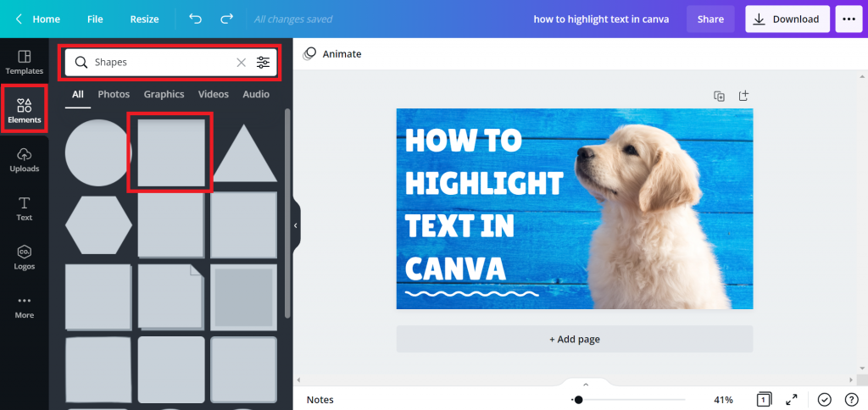Image resolution: width=868 pixels, height=410 pixels.
Task: Click the Share button
Action: click(710, 19)
